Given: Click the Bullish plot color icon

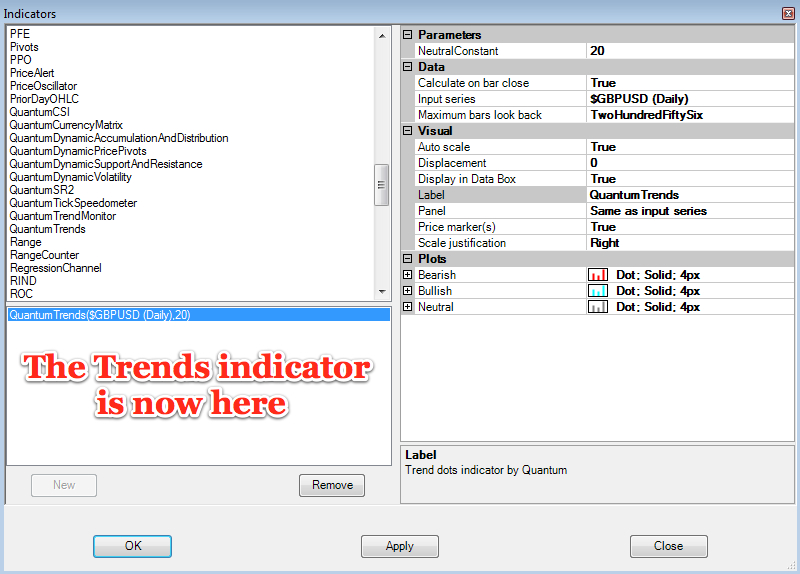Looking at the screenshot, I should [597, 291].
